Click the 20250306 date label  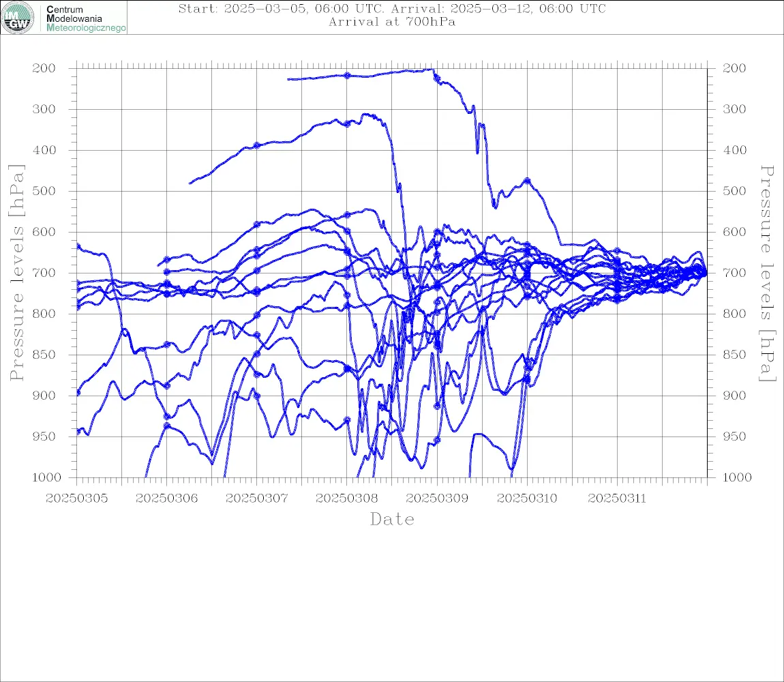166,499
